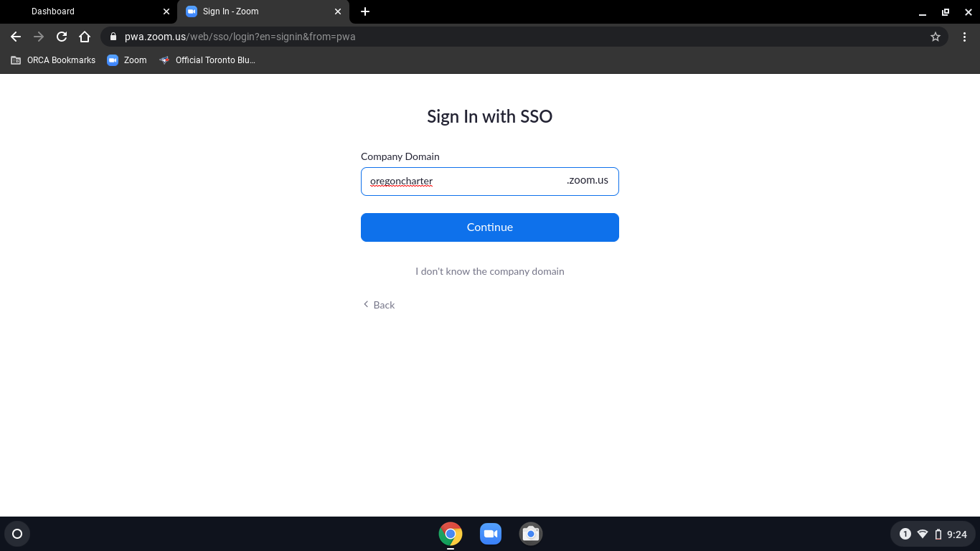Open the Camera app from the shelf
980x551 pixels.
531,534
